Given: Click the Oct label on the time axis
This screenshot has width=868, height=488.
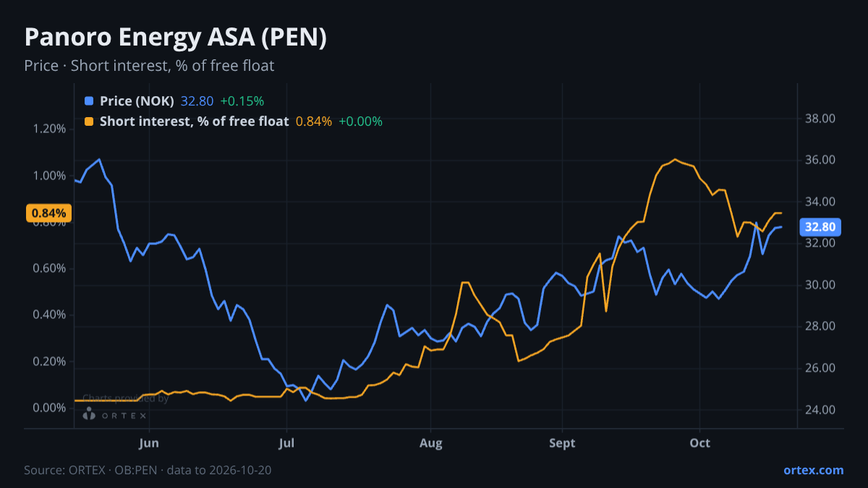Looking at the screenshot, I should click(x=700, y=442).
